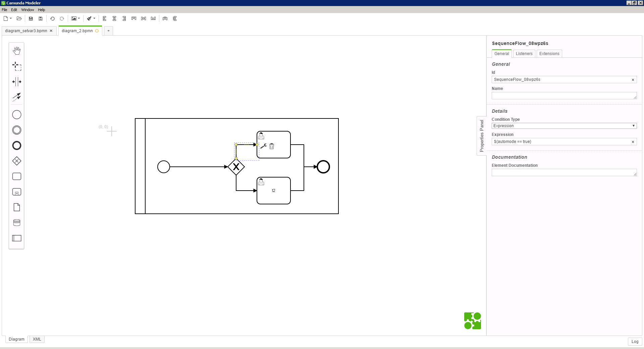Align elements top

pos(134,18)
